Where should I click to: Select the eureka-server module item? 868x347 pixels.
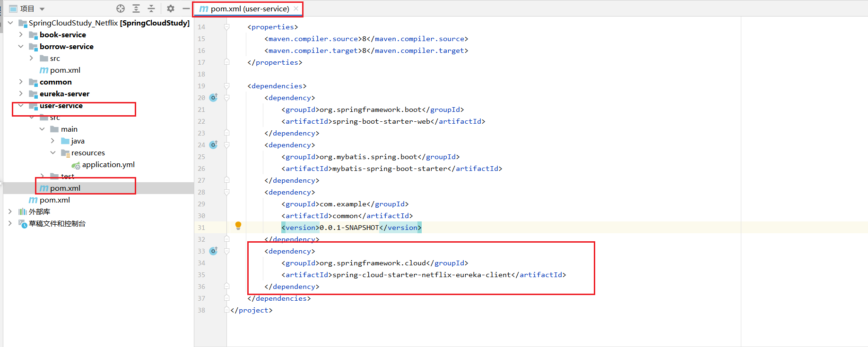point(65,93)
